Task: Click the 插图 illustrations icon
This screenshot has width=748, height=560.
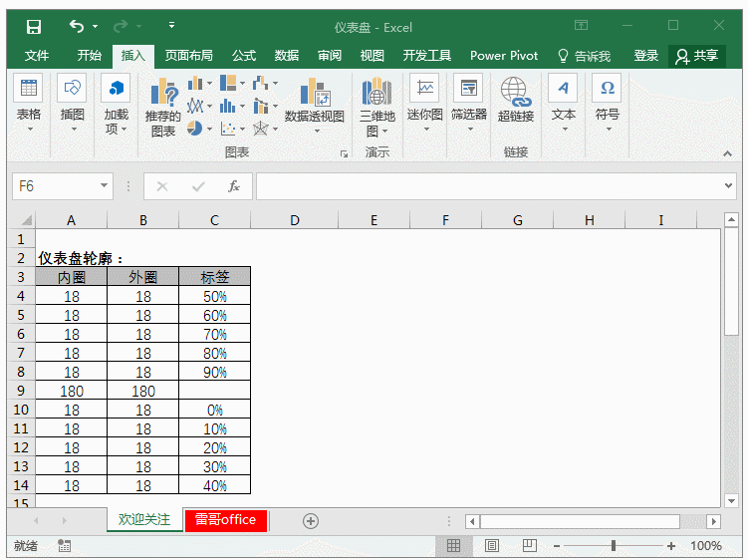Action: [72, 89]
